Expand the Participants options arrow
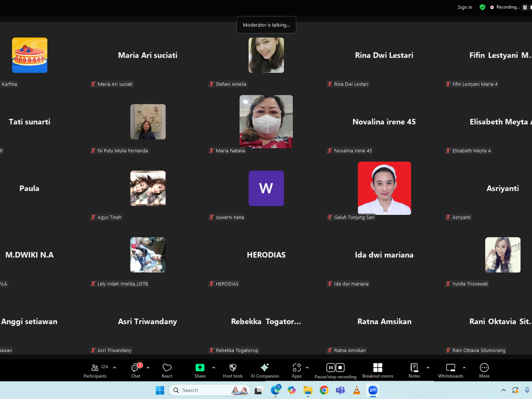Image resolution: width=532 pixels, height=399 pixels. click(115, 368)
